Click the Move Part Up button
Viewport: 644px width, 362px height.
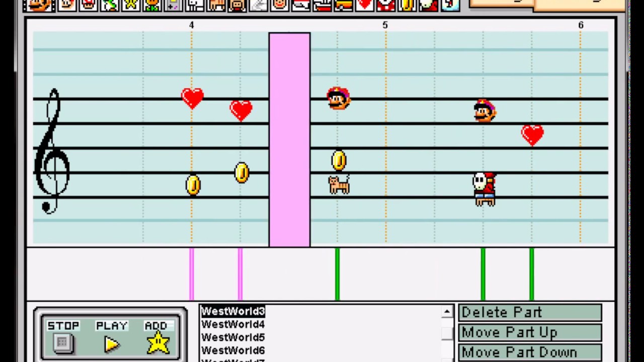pyautogui.click(x=530, y=332)
